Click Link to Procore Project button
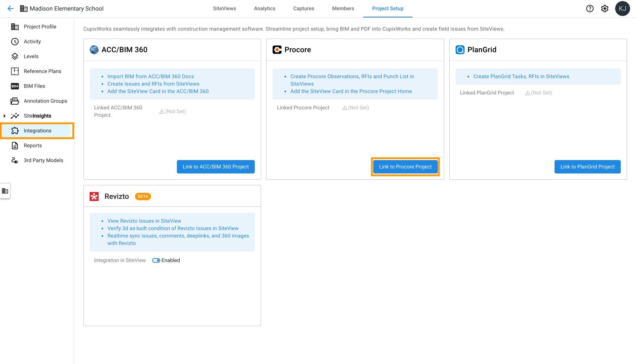 tap(405, 167)
